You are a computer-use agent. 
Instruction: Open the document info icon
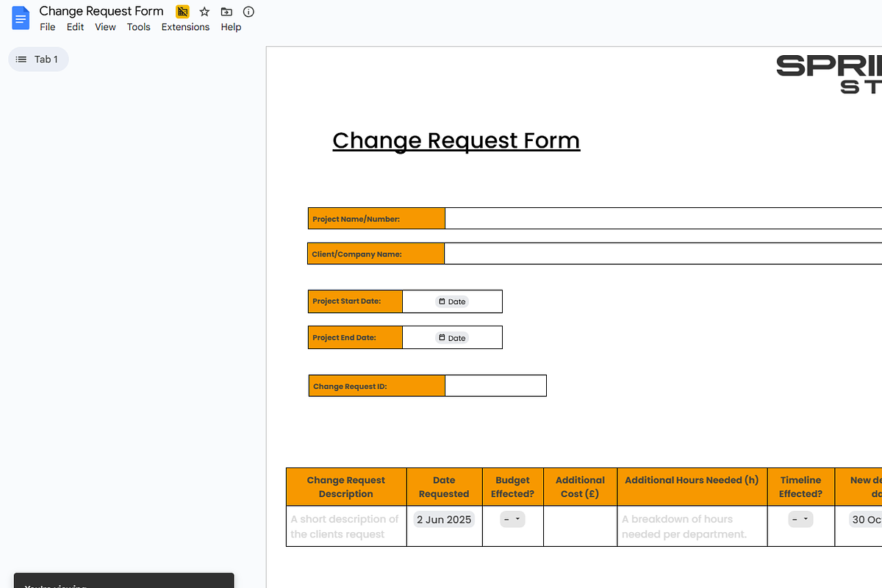248,12
